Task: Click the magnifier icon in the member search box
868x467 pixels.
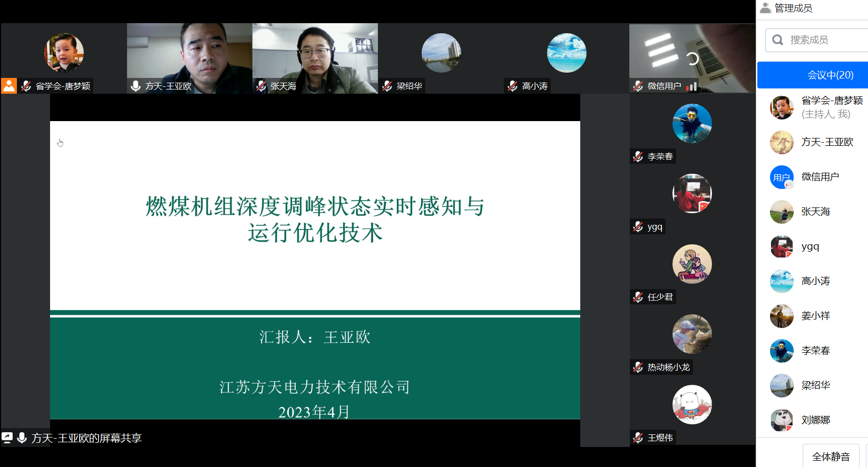Action: tap(777, 40)
